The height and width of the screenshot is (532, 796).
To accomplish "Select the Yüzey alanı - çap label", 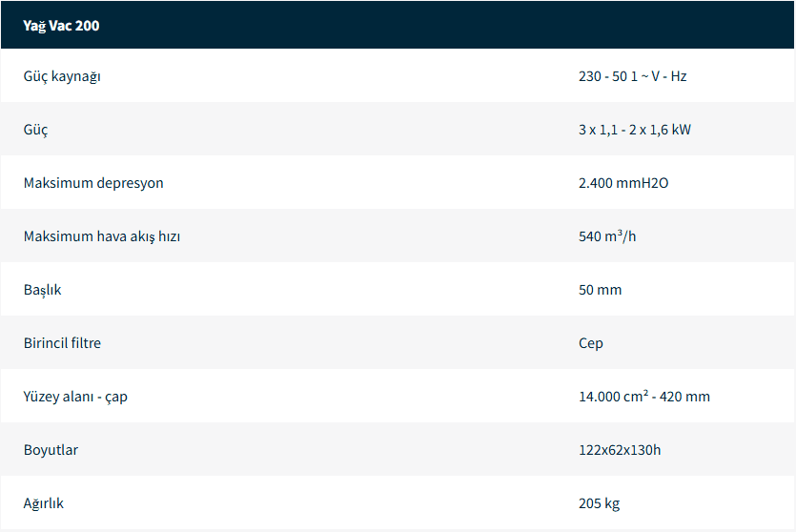I will (75, 397).
